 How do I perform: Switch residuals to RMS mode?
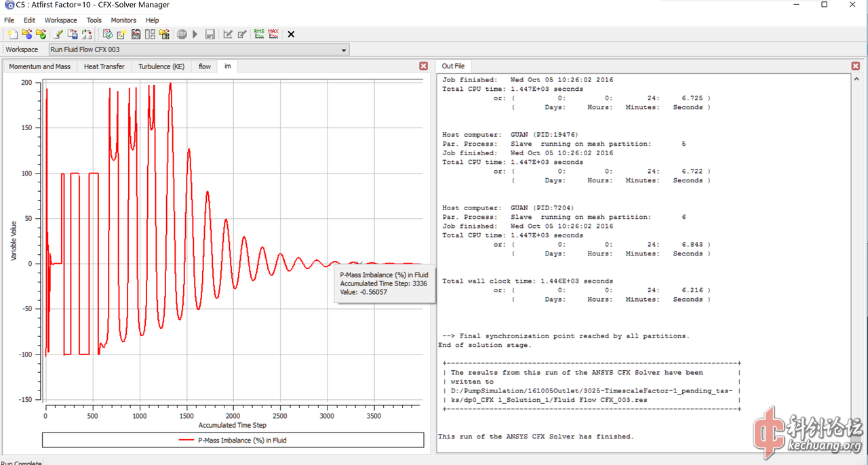[x=259, y=34]
